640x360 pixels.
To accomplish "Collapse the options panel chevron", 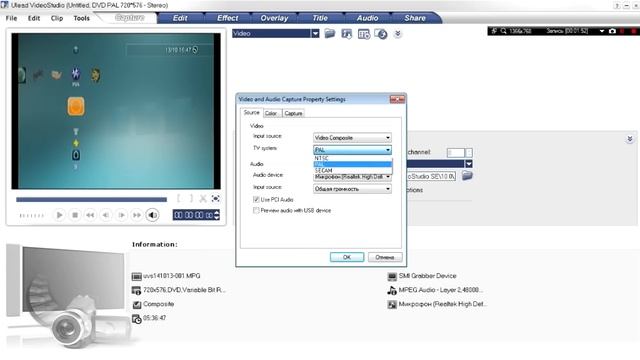I will (630, 139).
